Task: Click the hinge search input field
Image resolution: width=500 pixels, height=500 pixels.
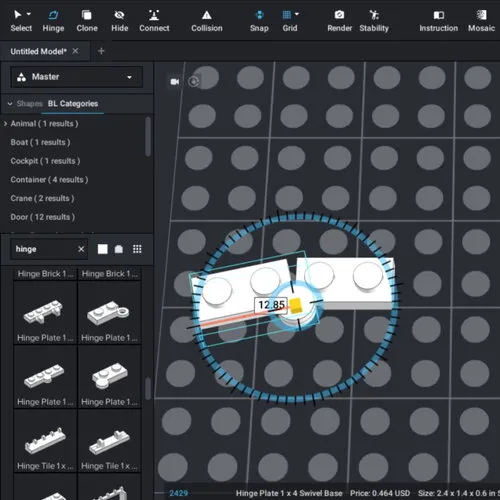Action: click(x=45, y=249)
